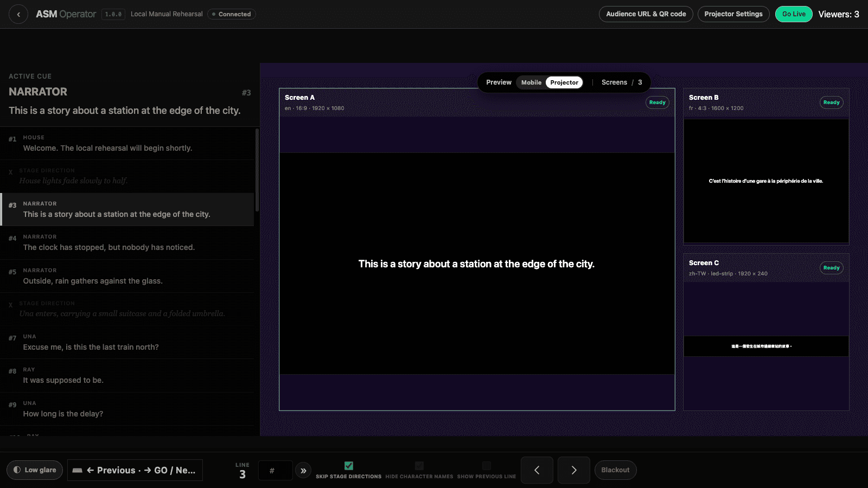Click the Go Live button
The width and height of the screenshot is (868, 488).
794,14
